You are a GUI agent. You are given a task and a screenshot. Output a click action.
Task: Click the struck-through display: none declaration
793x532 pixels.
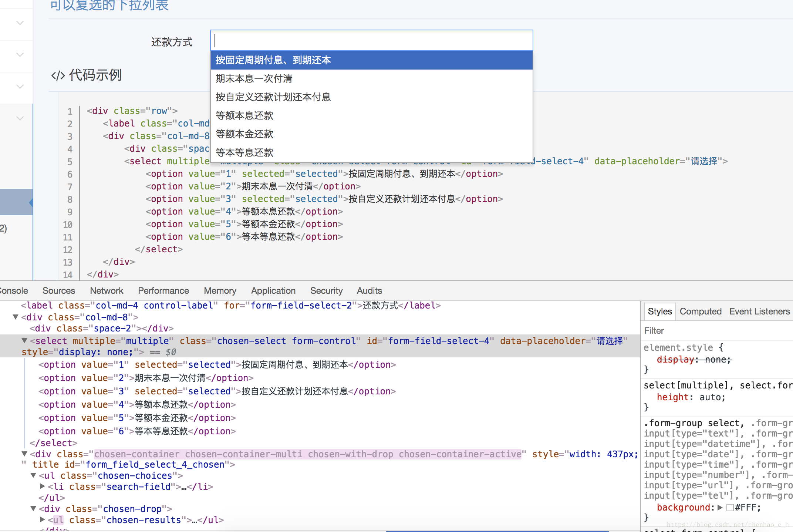pyautogui.click(x=694, y=360)
